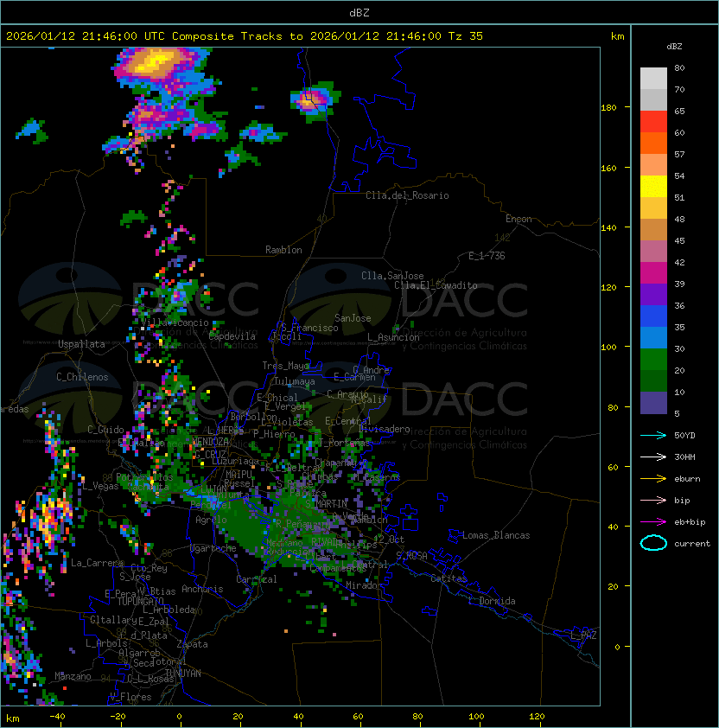Click the Tres_Mayo place label
This screenshot has height=728, width=719.
click(x=285, y=366)
